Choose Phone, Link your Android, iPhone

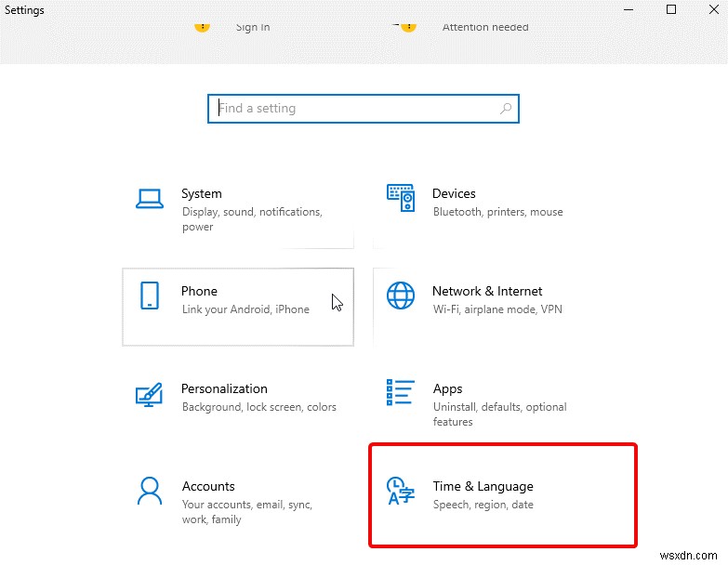tap(238, 307)
